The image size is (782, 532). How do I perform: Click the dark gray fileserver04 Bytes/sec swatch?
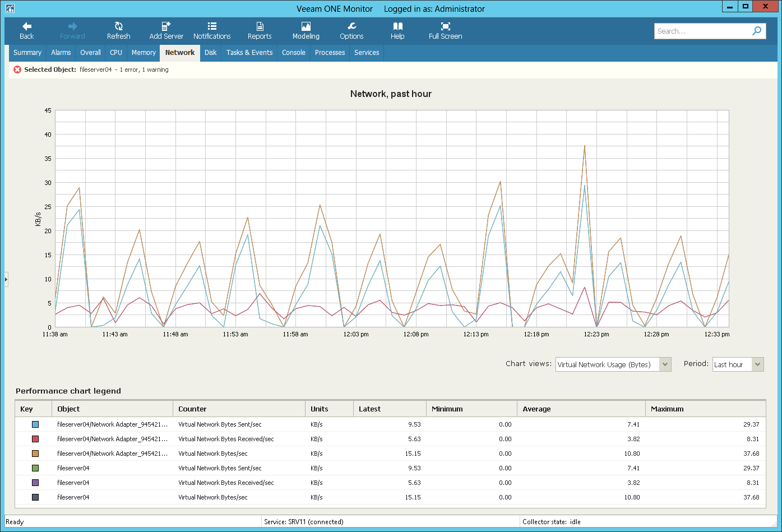click(x=35, y=497)
